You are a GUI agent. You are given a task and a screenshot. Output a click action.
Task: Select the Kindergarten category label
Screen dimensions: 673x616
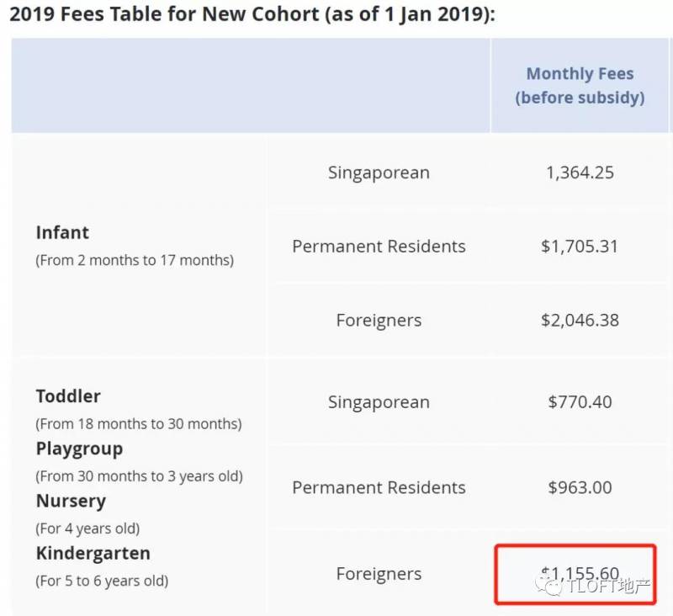coord(93,554)
